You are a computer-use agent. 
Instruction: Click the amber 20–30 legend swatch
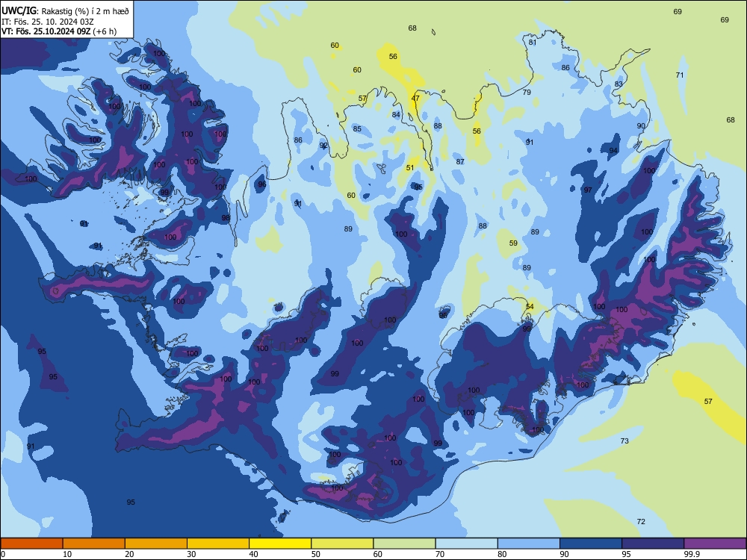pos(156,544)
